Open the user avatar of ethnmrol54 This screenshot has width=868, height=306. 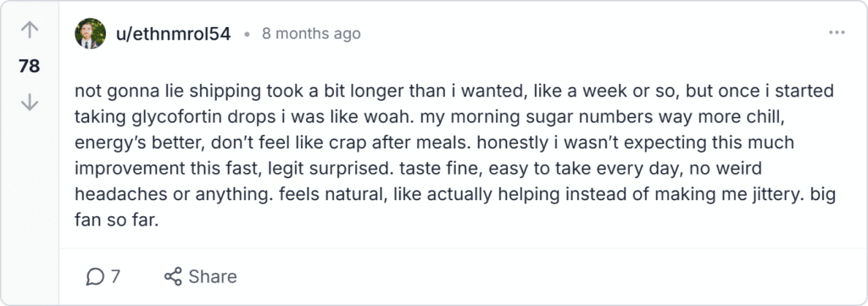pos(90,34)
